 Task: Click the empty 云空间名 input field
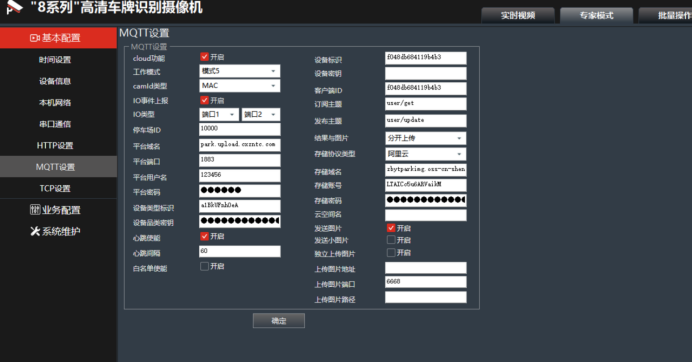[x=425, y=215]
